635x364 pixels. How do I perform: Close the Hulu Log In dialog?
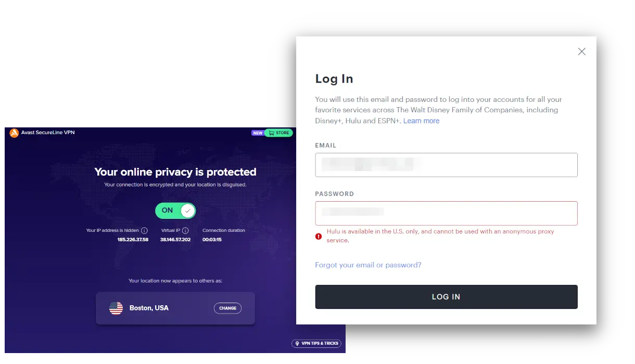[581, 51]
